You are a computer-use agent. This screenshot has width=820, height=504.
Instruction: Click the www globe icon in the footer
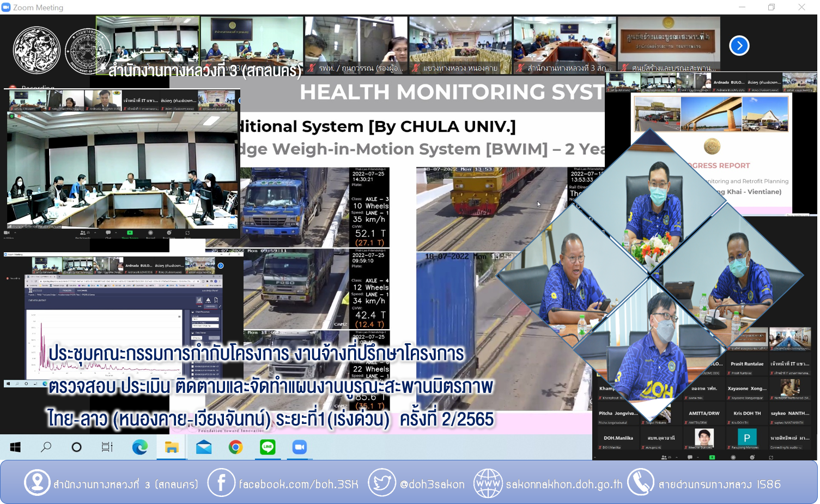[x=488, y=483]
